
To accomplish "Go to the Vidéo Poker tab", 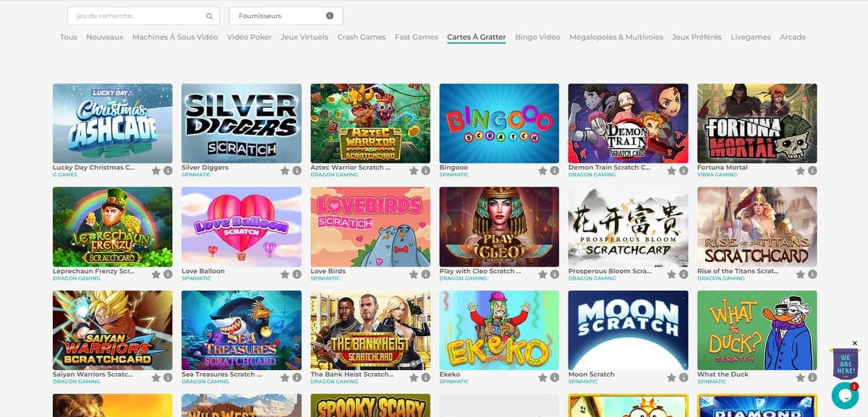I will [250, 37].
